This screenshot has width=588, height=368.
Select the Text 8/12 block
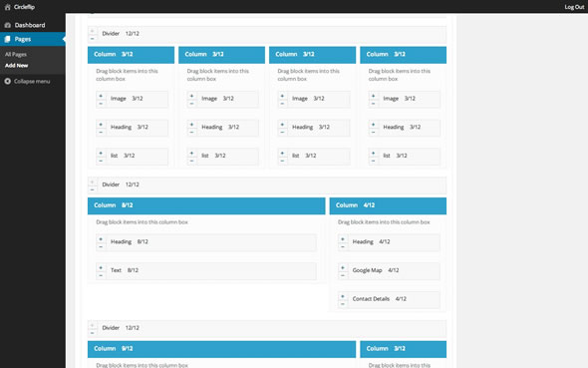206,270
